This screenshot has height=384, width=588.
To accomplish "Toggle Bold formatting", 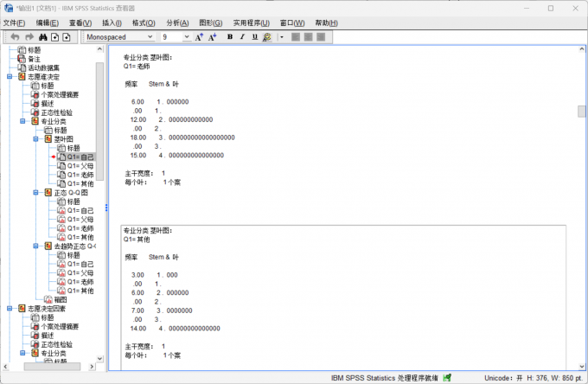I will [230, 36].
